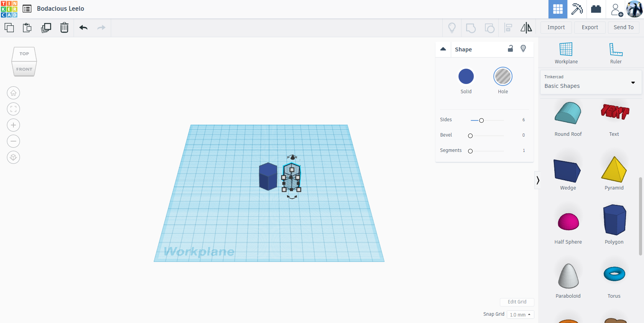
Task: Select the Ruler tool
Action: point(616,53)
